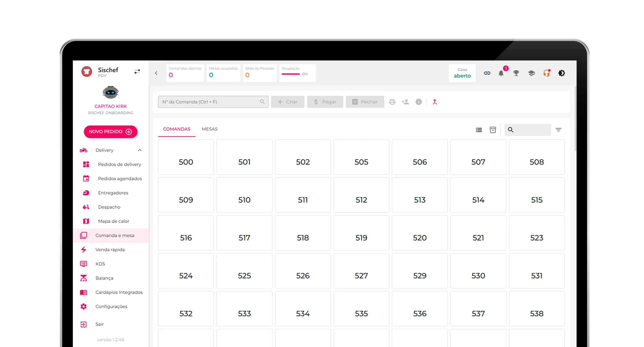Select comanda card 527
The image size is (644, 347).
[x=361, y=271]
